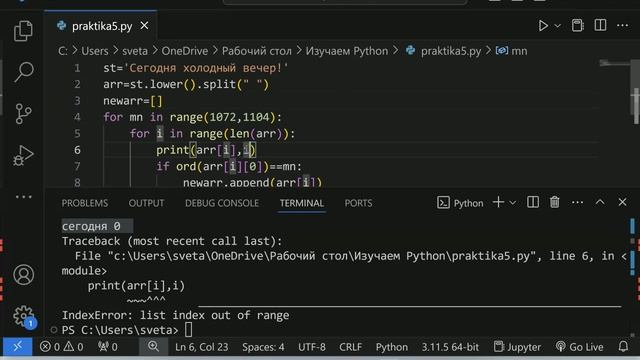Click the ports forwarded status item
Viewport: 640px width, 360px height.
[108, 347]
